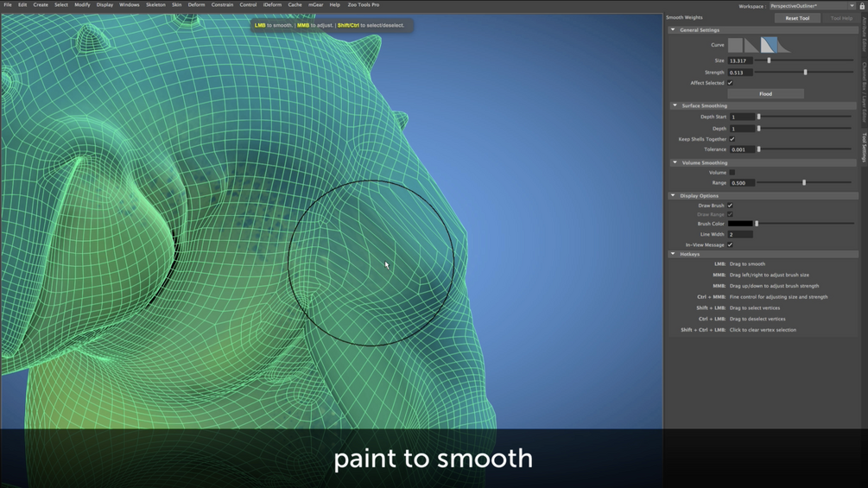868x488 pixels.
Task: Toggle the Draw Brush checkbox
Action: [730, 206]
